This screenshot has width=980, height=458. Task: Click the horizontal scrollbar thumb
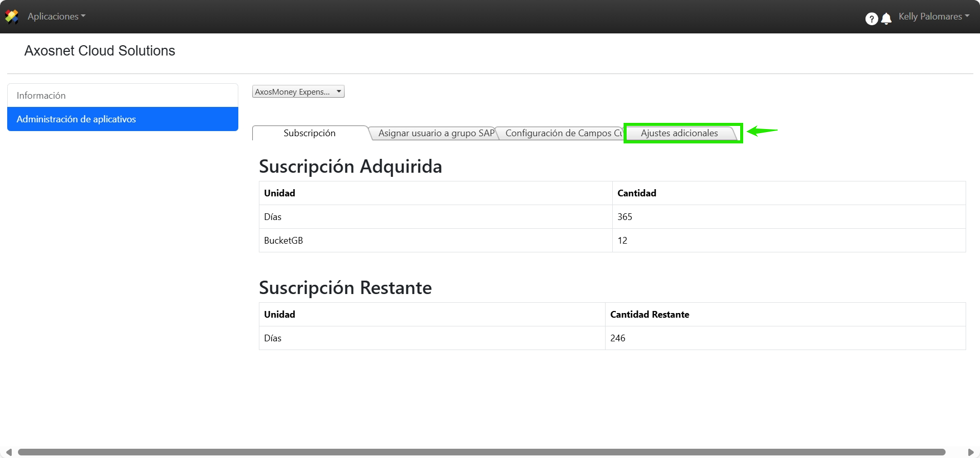tap(482, 452)
